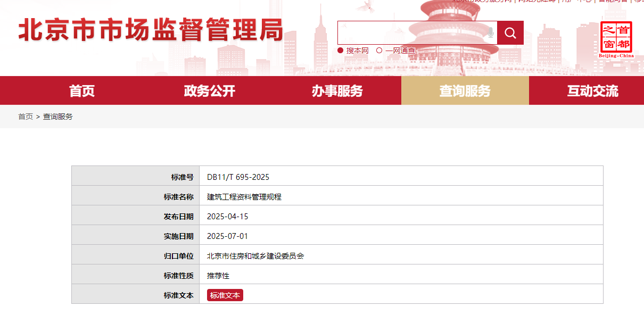644x323 pixels.
Task: Click the 归口单位 row label
Action: (x=179, y=256)
